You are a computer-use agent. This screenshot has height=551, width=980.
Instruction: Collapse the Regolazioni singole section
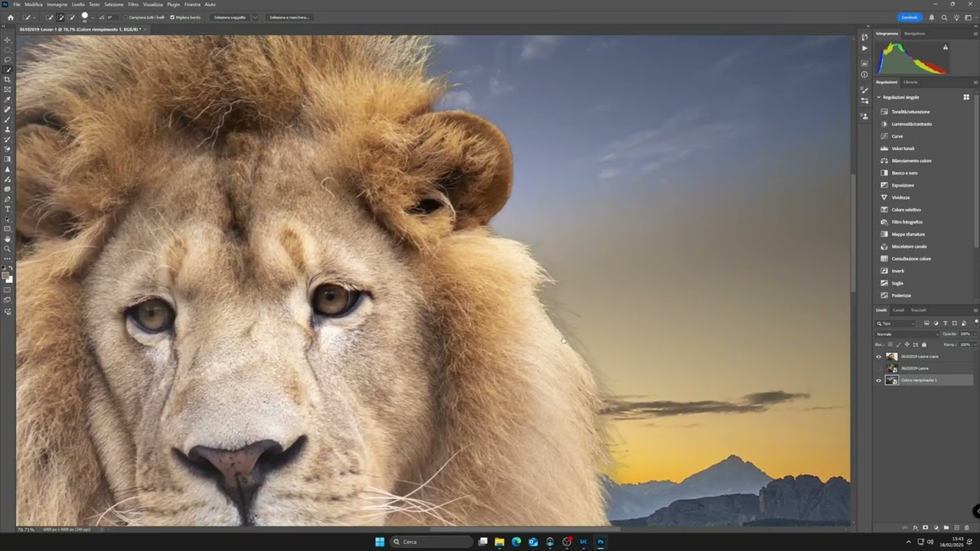(879, 97)
